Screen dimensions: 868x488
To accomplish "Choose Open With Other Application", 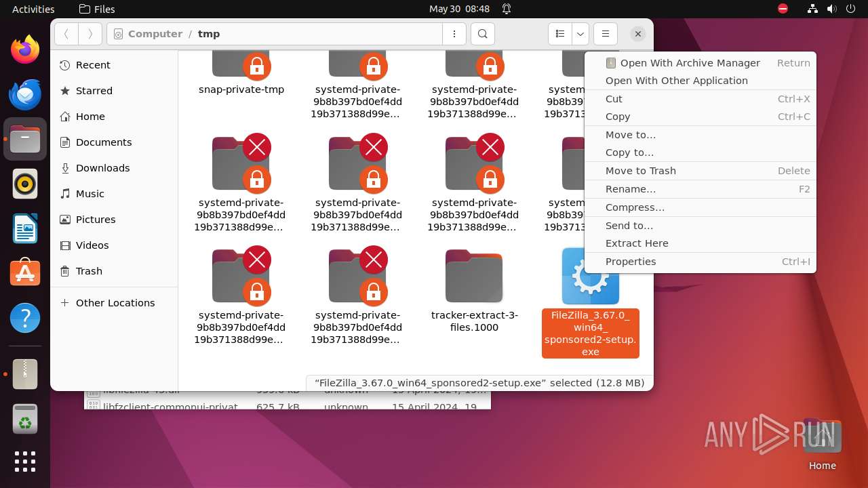I will pos(701,81).
